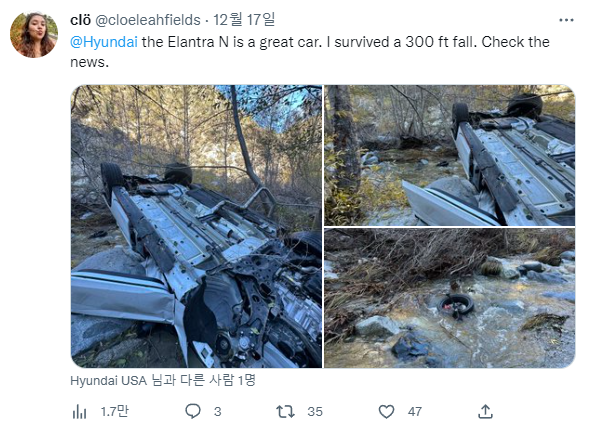Like the tweet with the heart icon

[x=386, y=411]
